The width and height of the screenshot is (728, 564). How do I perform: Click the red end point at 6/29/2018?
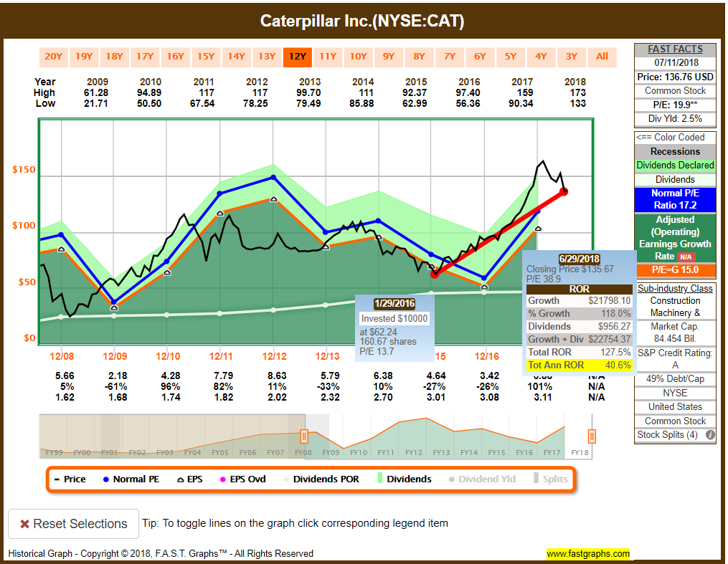[x=564, y=191]
